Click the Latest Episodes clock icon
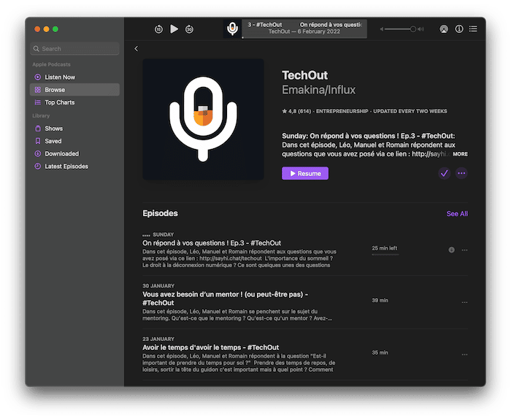511x420 pixels. tap(38, 167)
